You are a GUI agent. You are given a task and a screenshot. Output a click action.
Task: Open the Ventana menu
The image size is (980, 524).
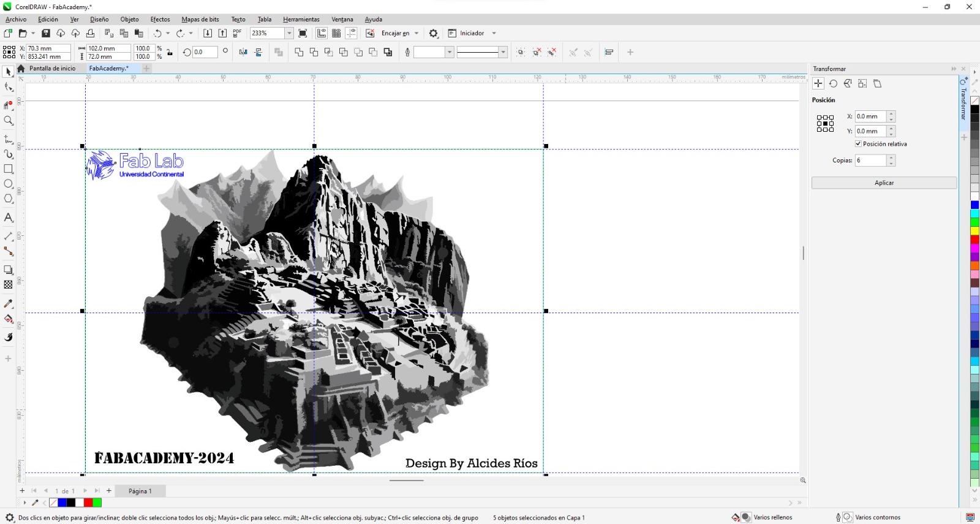pos(342,20)
